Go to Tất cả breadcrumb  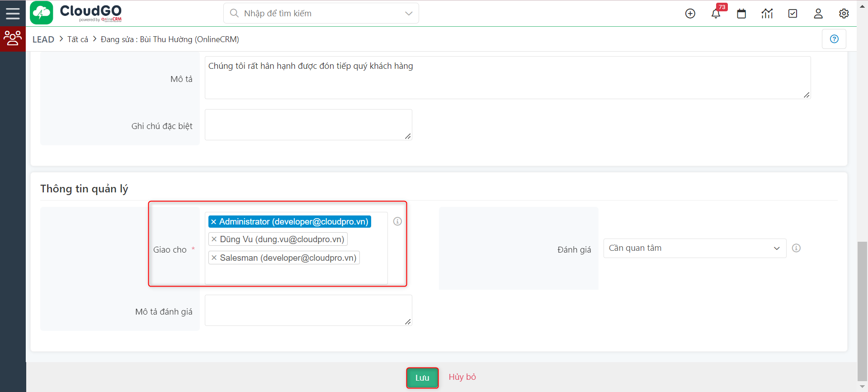pyautogui.click(x=78, y=39)
